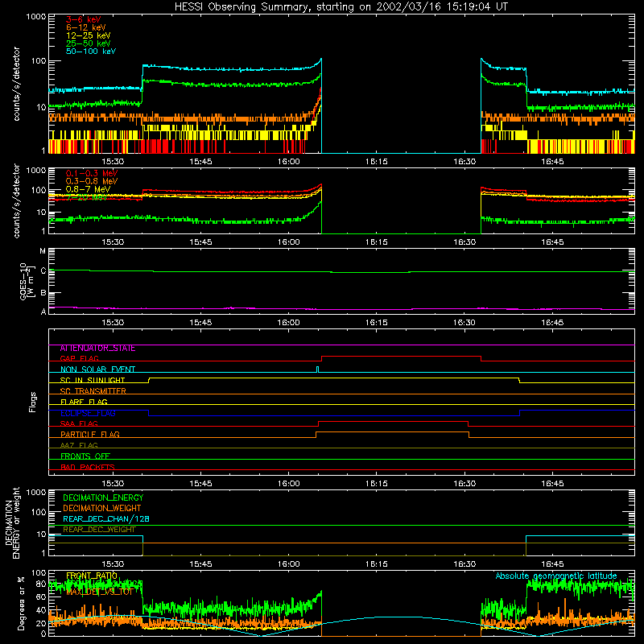Screen dimensions: 644x644
Task: Click the 0.8-7 MeV legend label
Action: click(88, 189)
